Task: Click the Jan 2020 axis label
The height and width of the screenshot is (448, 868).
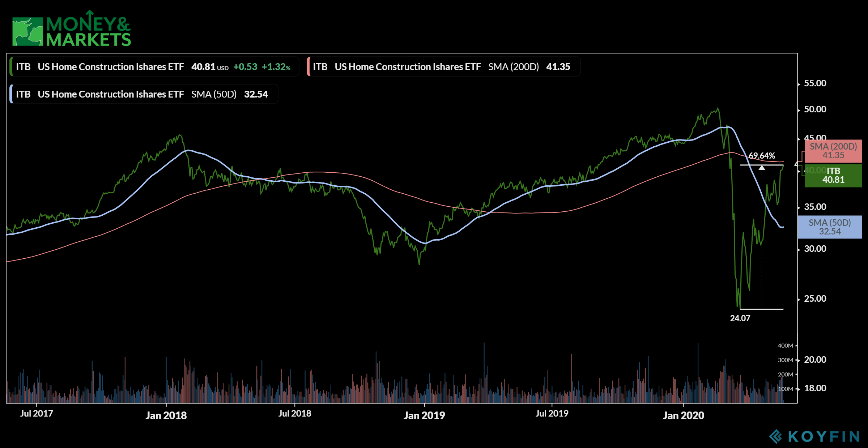Action: point(684,415)
